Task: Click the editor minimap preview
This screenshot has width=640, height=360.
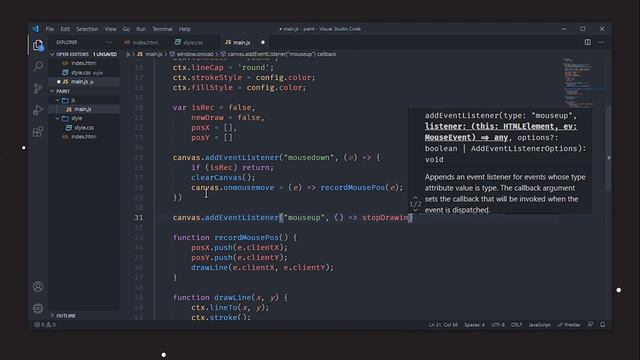Action: pos(582,82)
